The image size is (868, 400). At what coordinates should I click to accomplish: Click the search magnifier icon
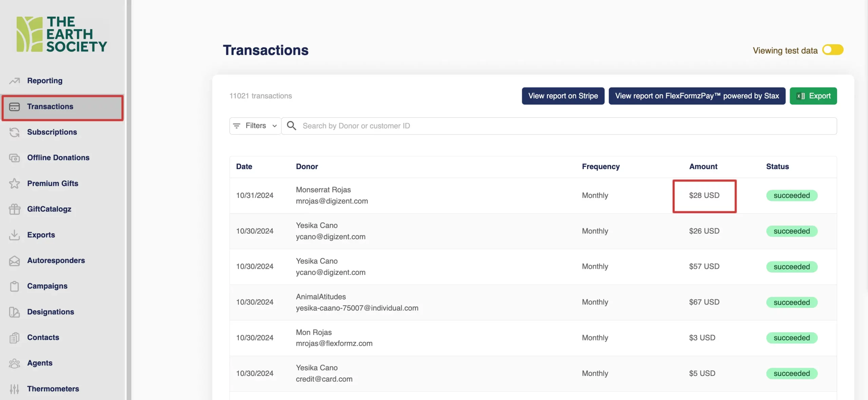[291, 126]
